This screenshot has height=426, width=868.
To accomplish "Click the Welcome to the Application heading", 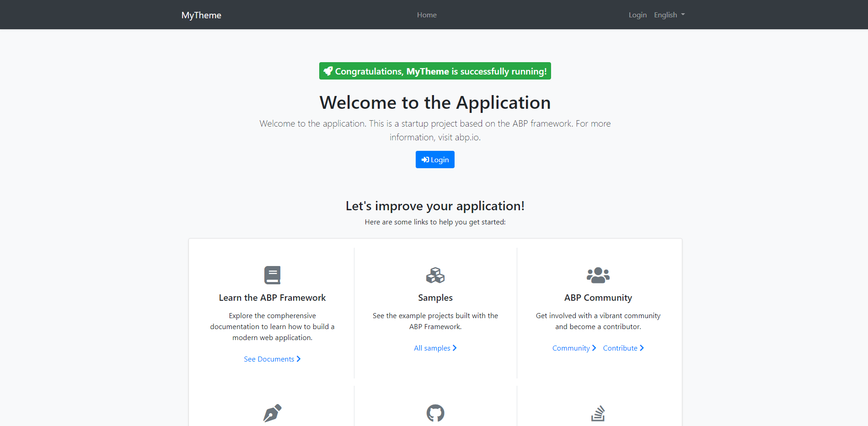I will coord(435,102).
